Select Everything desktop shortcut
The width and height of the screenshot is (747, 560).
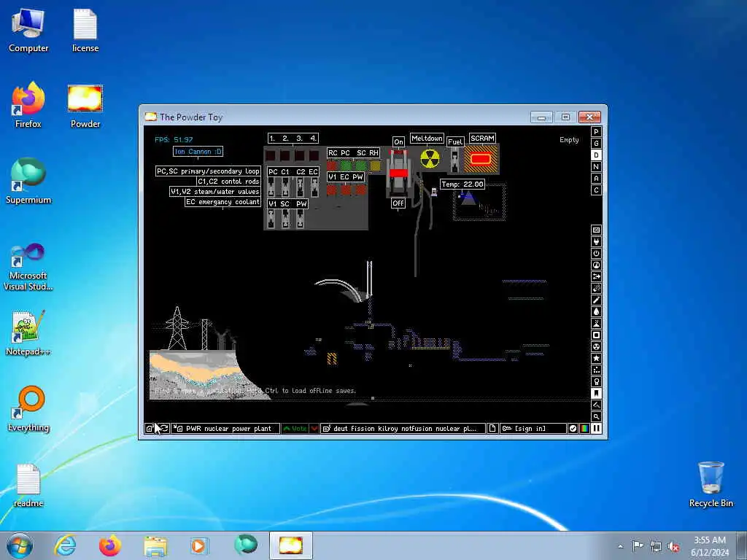(x=28, y=408)
